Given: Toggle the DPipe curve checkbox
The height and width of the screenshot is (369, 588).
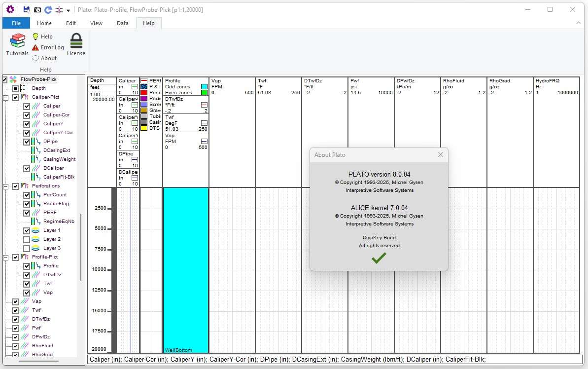Looking at the screenshot, I should click(x=27, y=142).
